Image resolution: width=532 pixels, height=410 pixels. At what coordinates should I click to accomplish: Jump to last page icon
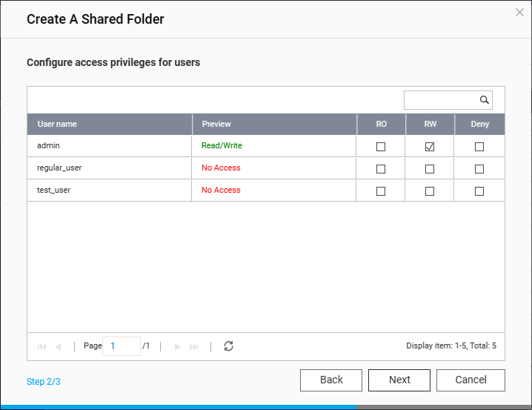tap(194, 346)
